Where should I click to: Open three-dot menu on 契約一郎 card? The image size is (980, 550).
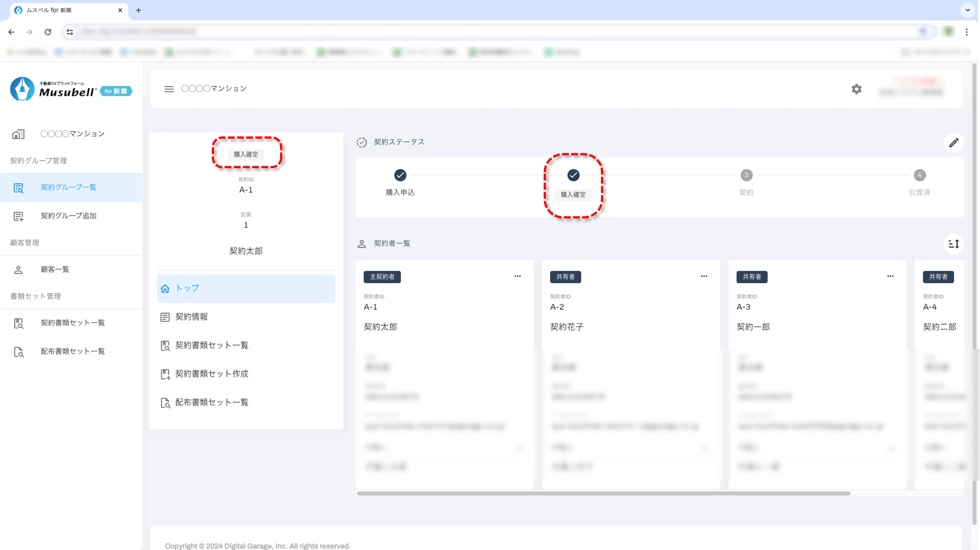(890, 276)
